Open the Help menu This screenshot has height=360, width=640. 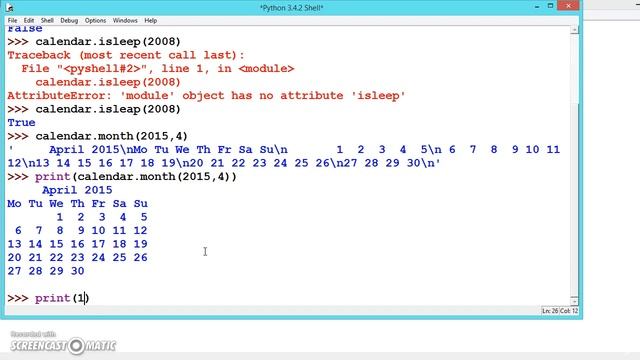click(x=151, y=20)
